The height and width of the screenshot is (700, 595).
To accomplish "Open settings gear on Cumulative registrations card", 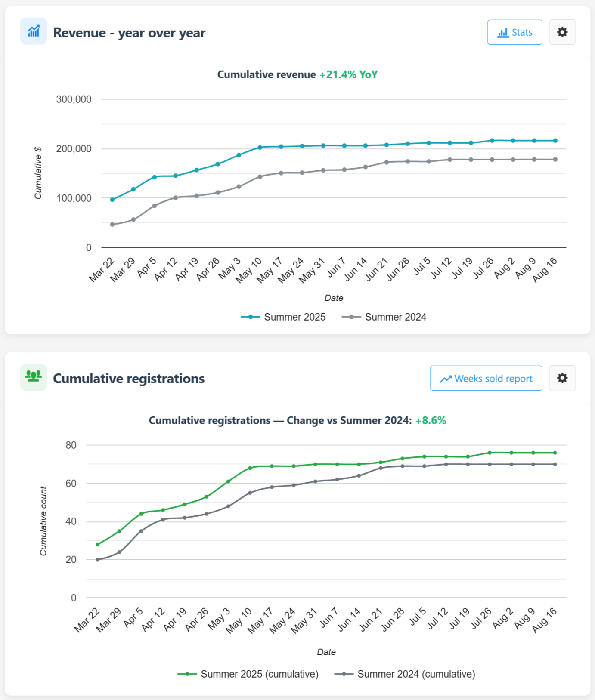I will click(562, 378).
